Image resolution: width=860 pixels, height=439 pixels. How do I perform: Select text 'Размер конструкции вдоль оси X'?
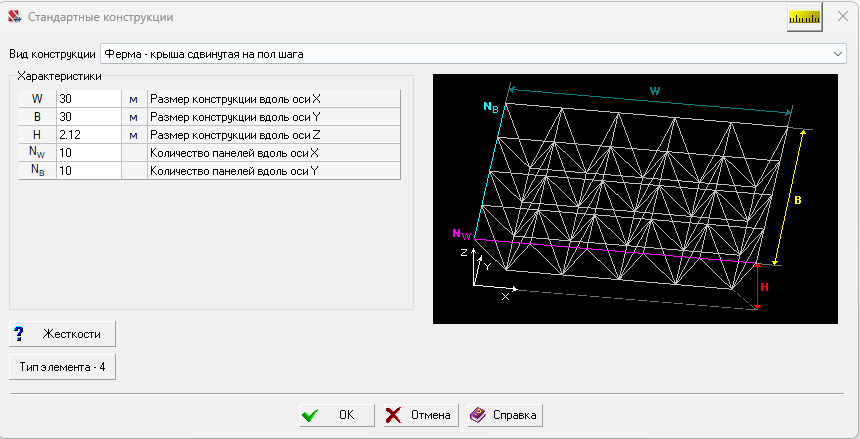point(235,99)
